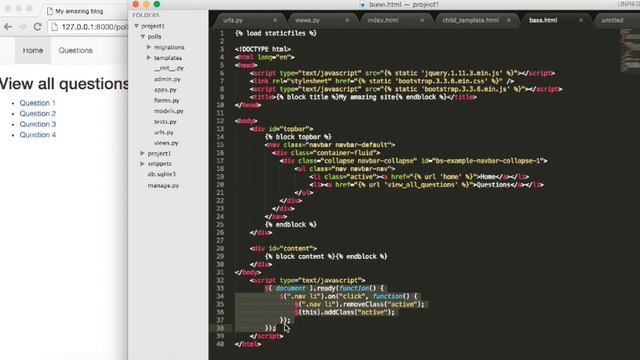Open the Question 1 link

[38, 103]
